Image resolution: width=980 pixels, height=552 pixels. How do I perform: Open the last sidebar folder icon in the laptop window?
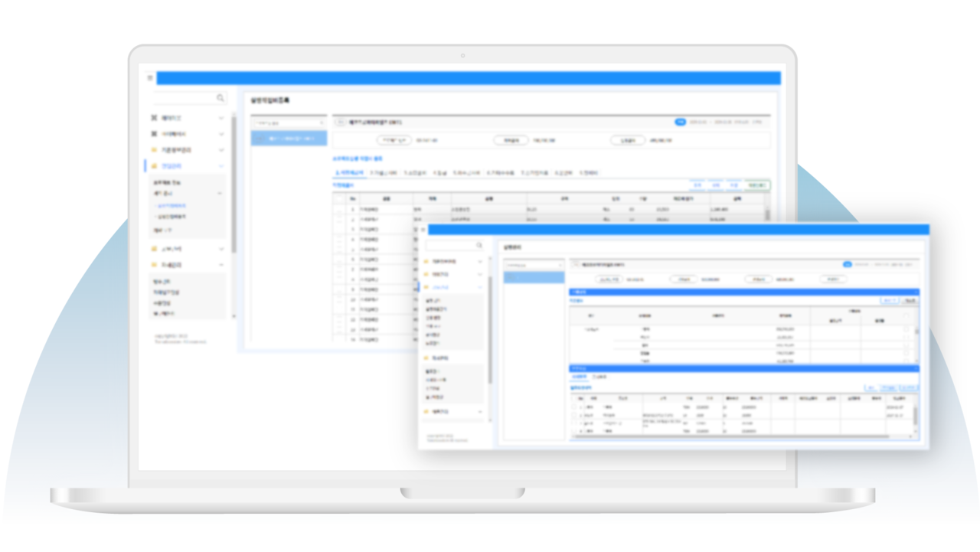pos(154,265)
